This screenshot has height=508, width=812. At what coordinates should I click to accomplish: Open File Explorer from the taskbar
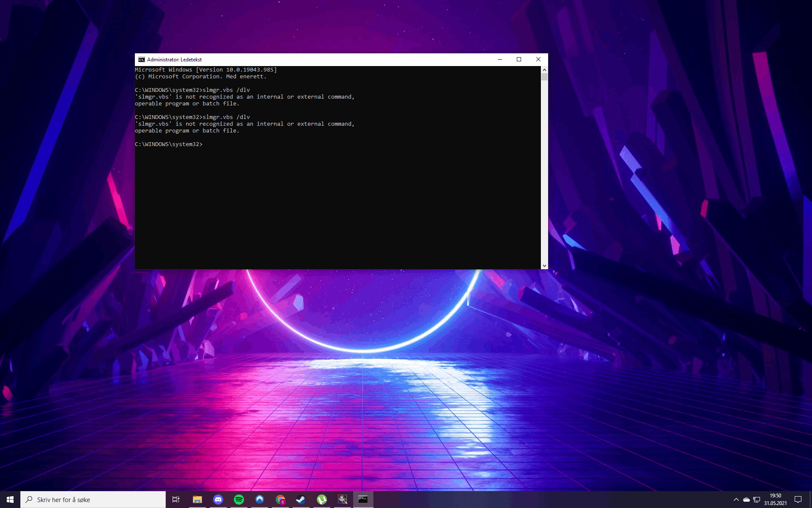coord(197,500)
